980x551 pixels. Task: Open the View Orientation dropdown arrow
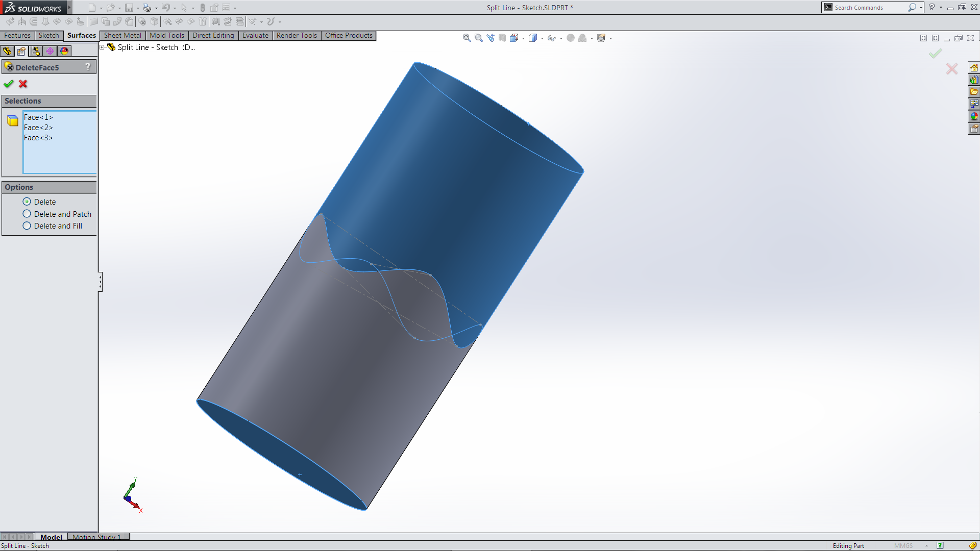[523, 38]
